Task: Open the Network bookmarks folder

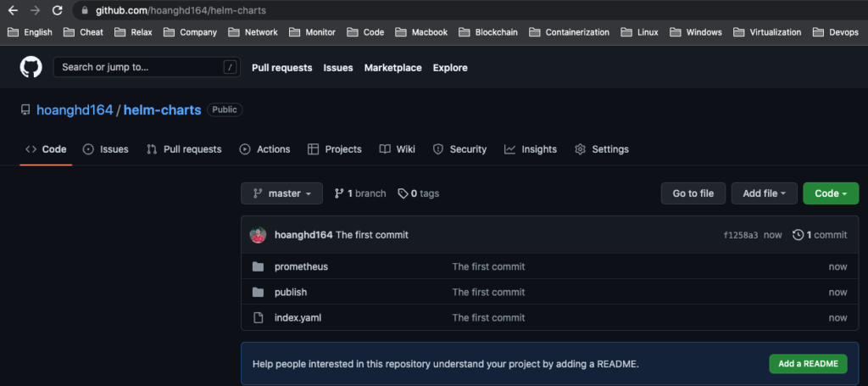Action: pos(253,32)
